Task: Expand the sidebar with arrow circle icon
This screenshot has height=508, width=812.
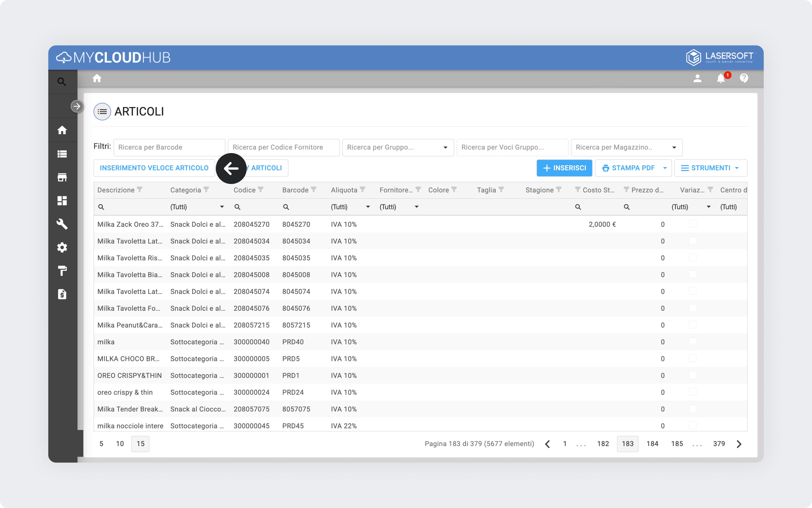Action: pyautogui.click(x=77, y=106)
